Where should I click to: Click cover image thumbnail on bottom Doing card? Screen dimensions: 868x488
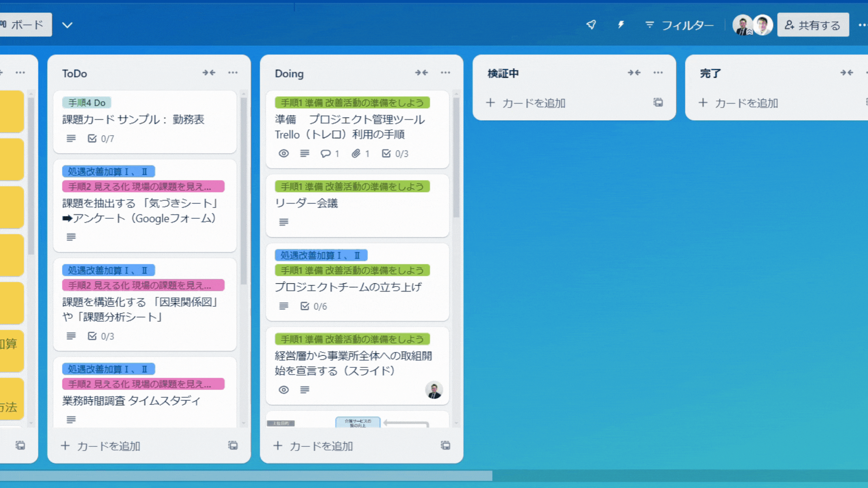pyautogui.click(x=357, y=420)
